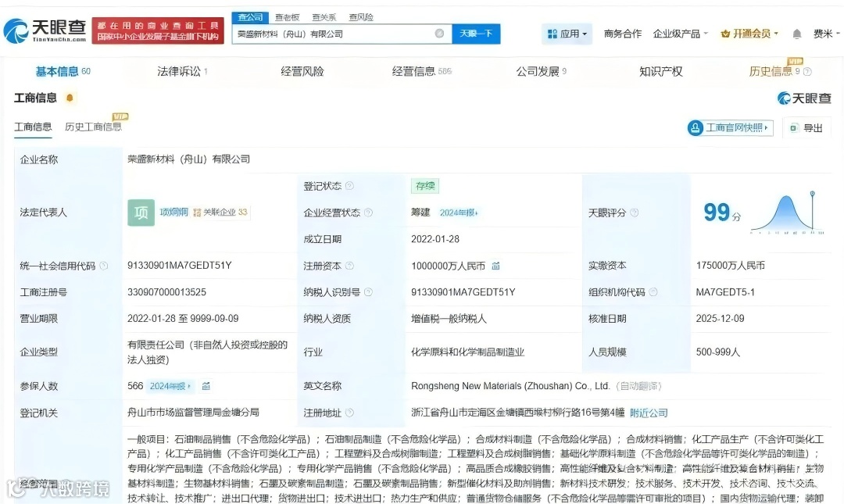844x504 pixels.
Task: Clear the search box text
Action: pos(439,34)
